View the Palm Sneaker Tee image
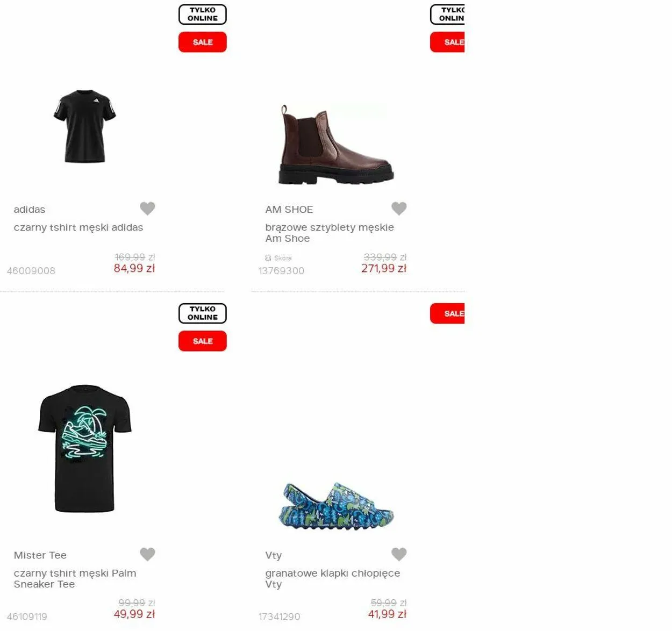The image size is (672, 631). pos(85,448)
